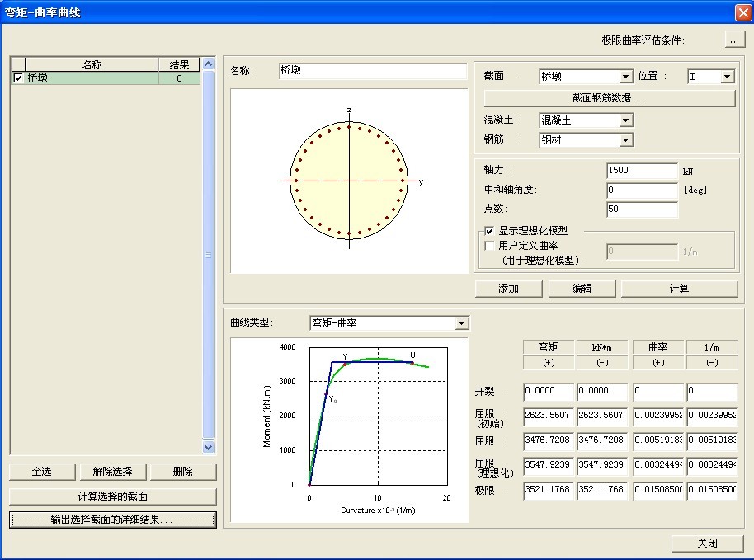The height and width of the screenshot is (560, 754).
Task: Click the 轴力 input field
Action: coord(641,171)
